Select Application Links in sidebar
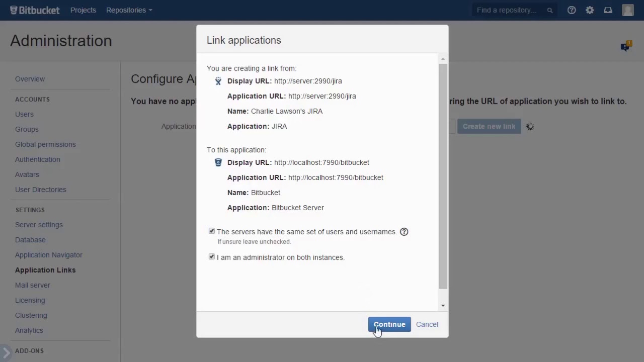 point(45,270)
